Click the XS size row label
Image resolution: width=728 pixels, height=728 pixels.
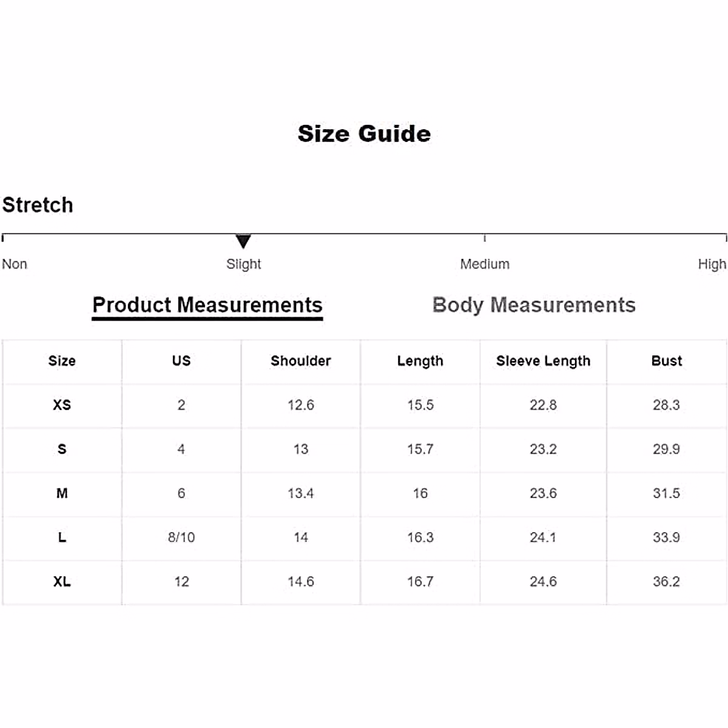(x=62, y=405)
